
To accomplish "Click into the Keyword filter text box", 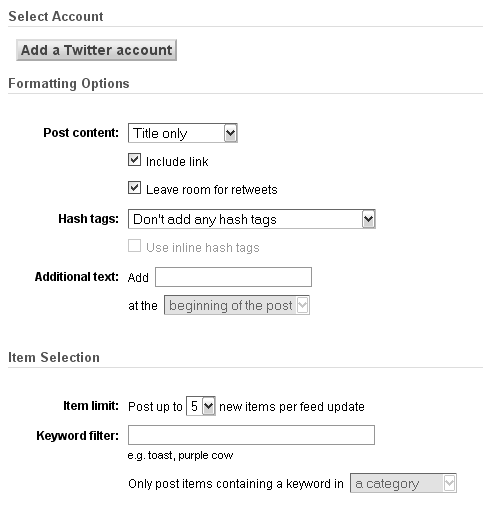I will coord(251,435).
